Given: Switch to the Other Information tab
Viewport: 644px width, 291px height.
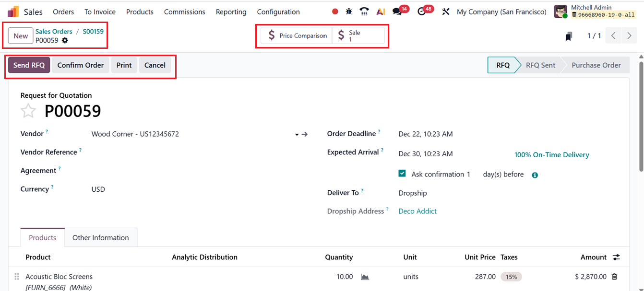Looking at the screenshot, I should [x=100, y=237].
